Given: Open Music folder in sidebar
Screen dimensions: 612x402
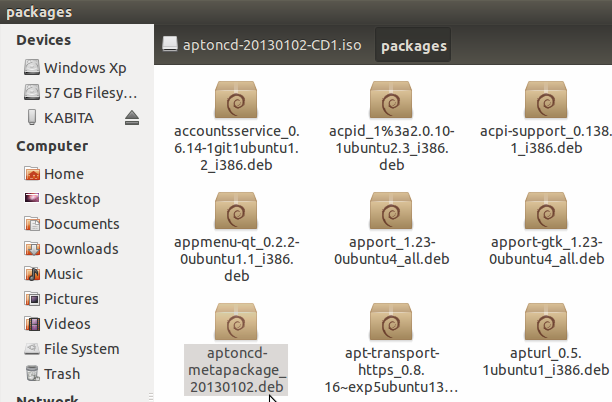Looking at the screenshot, I should click(63, 274).
